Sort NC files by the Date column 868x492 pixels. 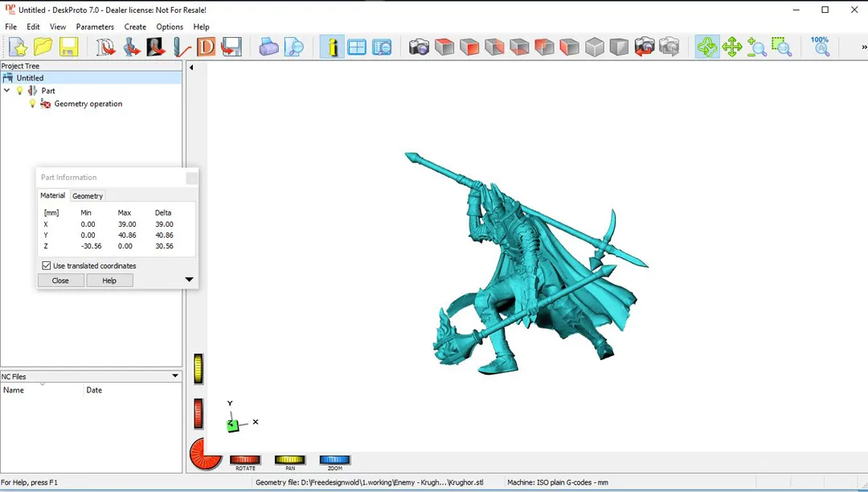[133, 390]
